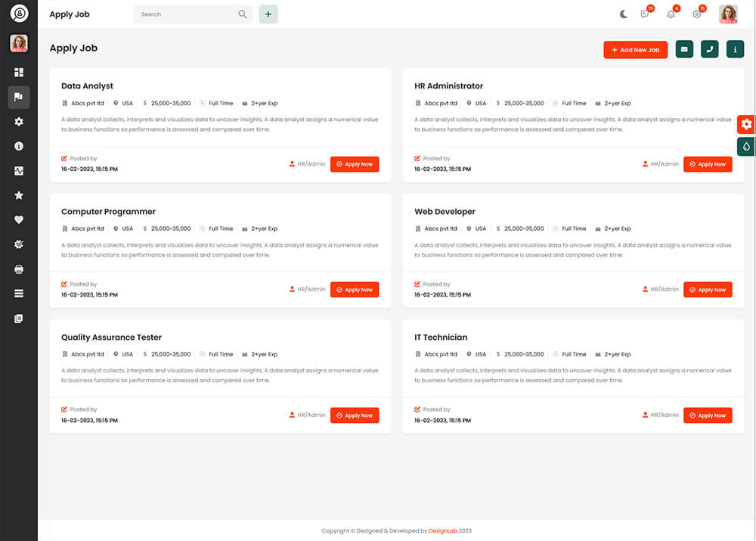The height and width of the screenshot is (541, 756).
Task: Toggle dark mode with moon icon
Action: [x=624, y=14]
